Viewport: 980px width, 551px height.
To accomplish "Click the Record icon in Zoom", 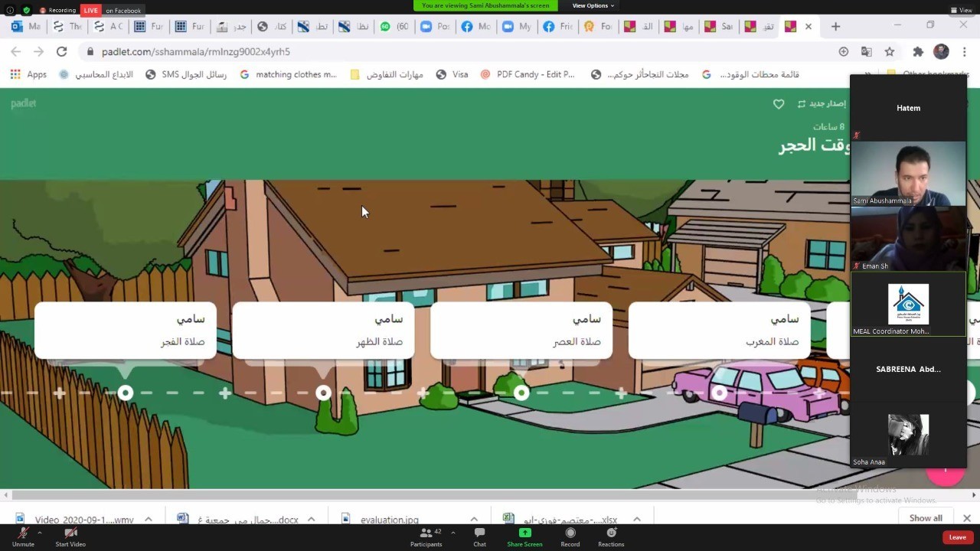I will (x=570, y=534).
